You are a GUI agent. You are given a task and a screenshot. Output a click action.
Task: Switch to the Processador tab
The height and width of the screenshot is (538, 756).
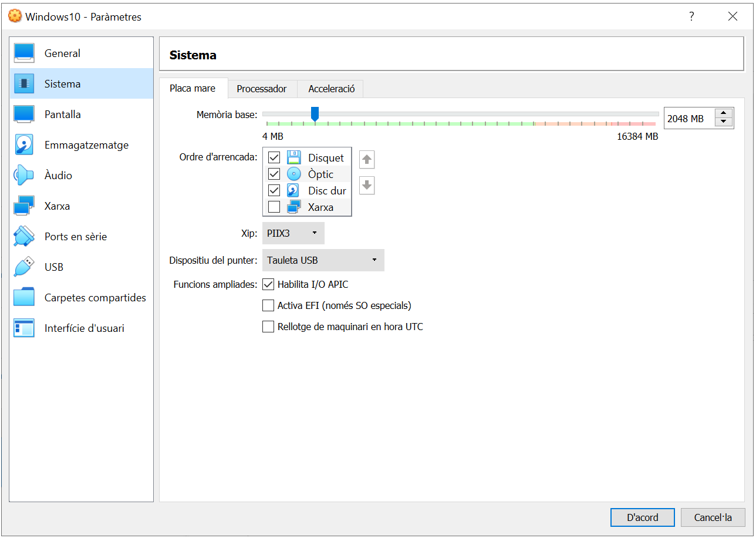(x=262, y=89)
